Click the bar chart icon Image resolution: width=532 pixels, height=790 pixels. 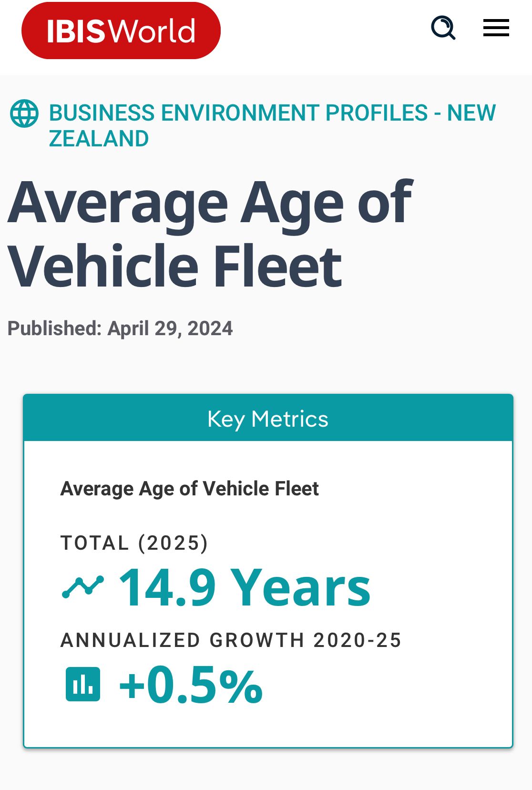83,684
